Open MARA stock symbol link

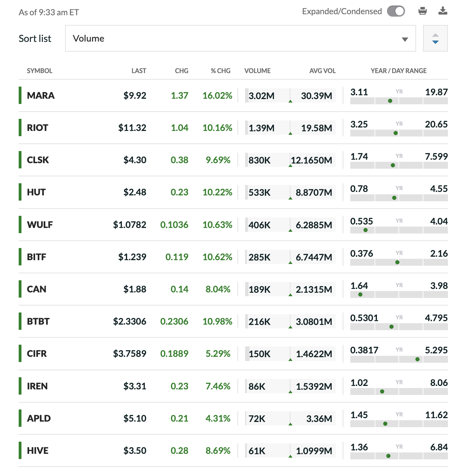point(41,96)
